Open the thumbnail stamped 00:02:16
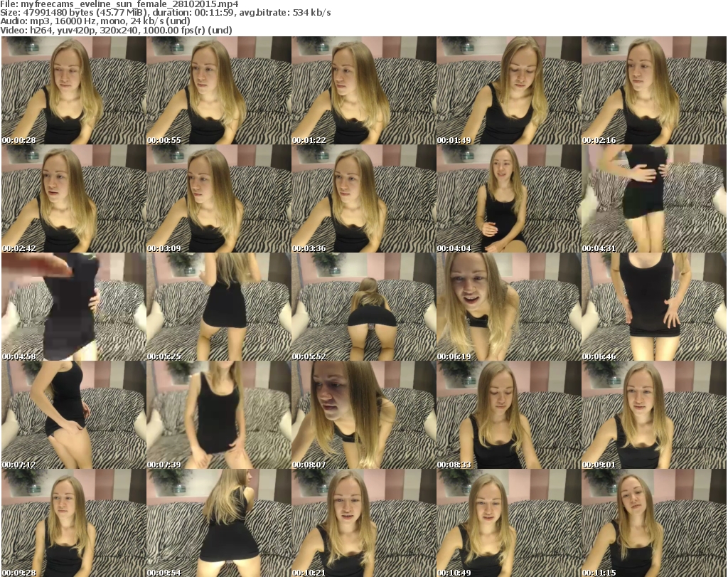Screen dimensions: 728x577 pos(654,90)
